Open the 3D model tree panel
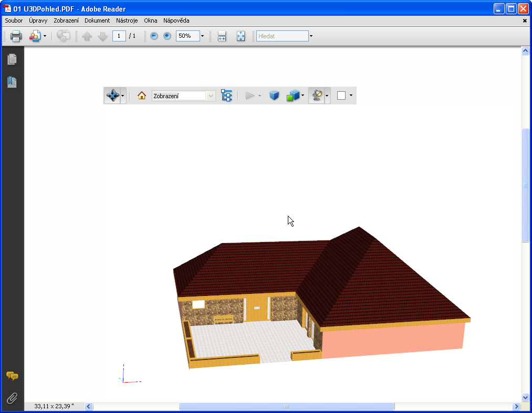Image resolution: width=532 pixels, height=413 pixels. [x=227, y=95]
